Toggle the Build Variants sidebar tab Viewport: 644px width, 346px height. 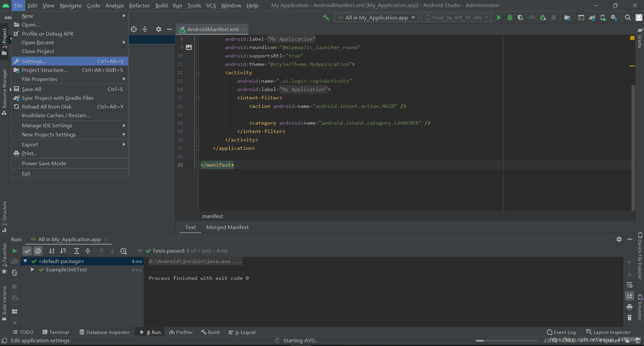click(x=4, y=303)
